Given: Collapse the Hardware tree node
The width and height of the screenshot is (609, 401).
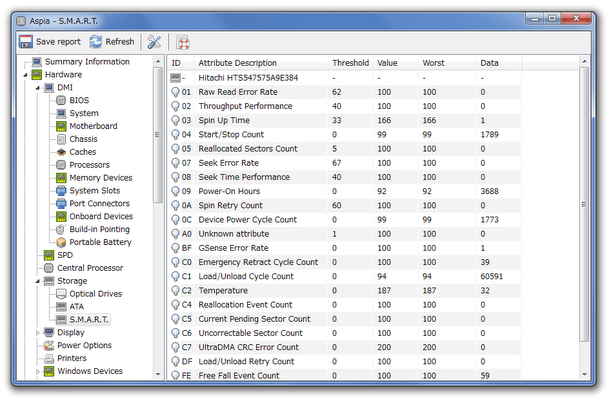Looking at the screenshot, I should [x=25, y=75].
